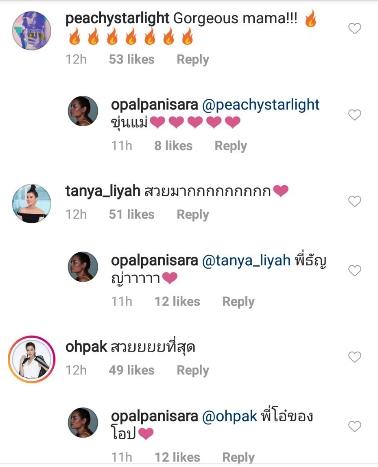Open opalpanisara avatar beside peachystarlight reply
The image size is (378, 467).
click(x=83, y=111)
